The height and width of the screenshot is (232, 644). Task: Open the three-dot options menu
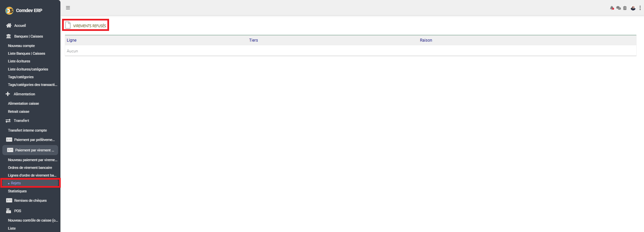coord(640,8)
